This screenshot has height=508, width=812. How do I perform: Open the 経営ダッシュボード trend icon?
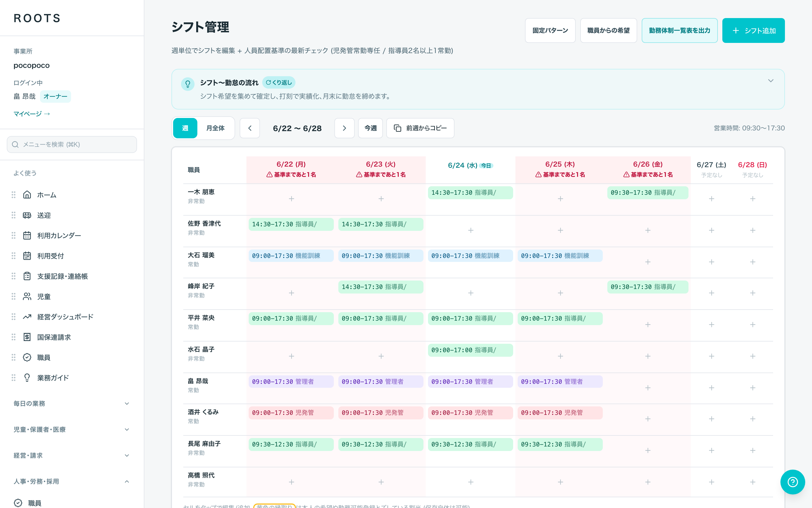[x=27, y=317]
